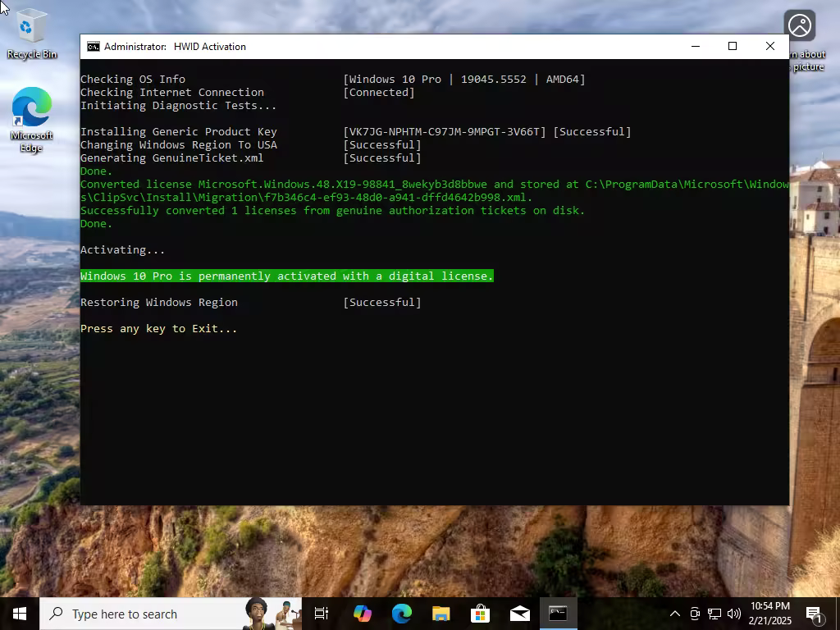The width and height of the screenshot is (840, 630).
Task: Open Microsoft Edge from the taskbar
Action: (401, 614)
